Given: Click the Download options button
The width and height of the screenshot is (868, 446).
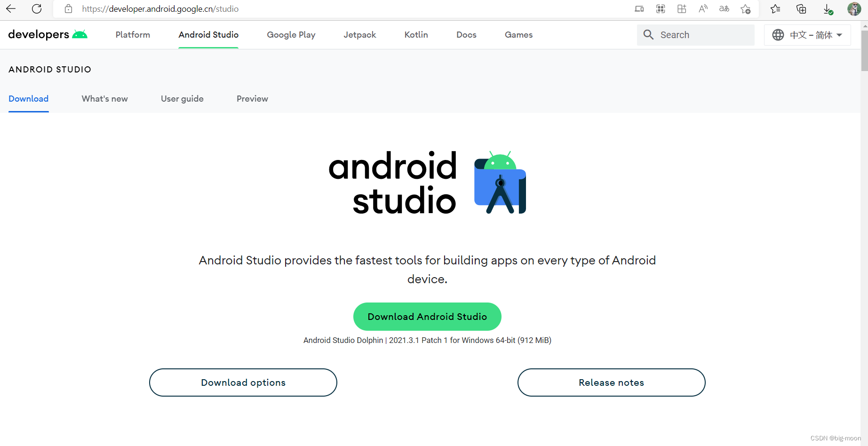Looking at the screenshot, I should 243,382.
